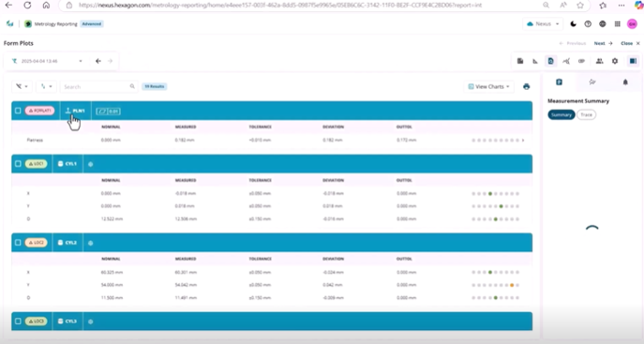The height and width of the screenshot is (344, 644).
Task: Click the Results count badge
Action: coord(155,86)
